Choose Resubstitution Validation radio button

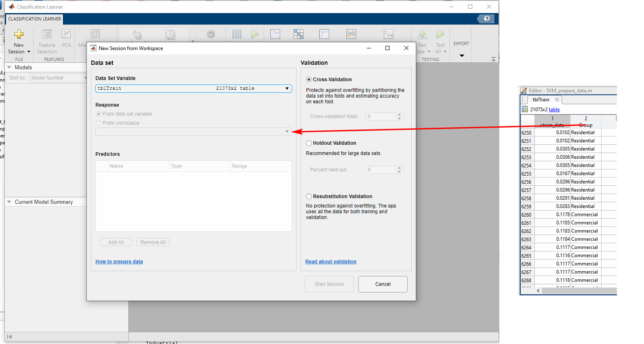(309, 197)
